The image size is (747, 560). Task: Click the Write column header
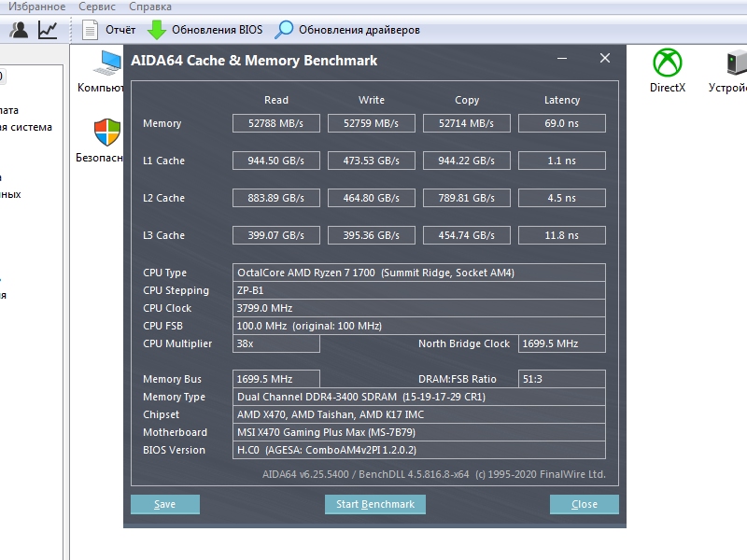tap(372, 100)
